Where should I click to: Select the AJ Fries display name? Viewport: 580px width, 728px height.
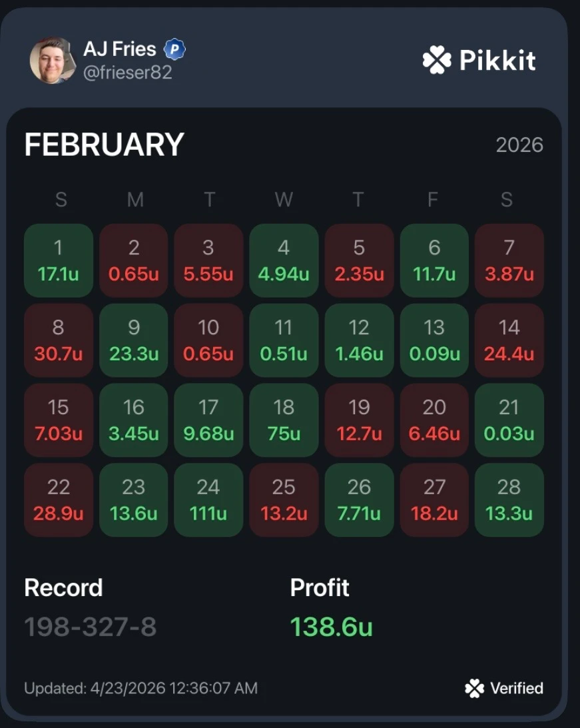(x=120, y=49)
